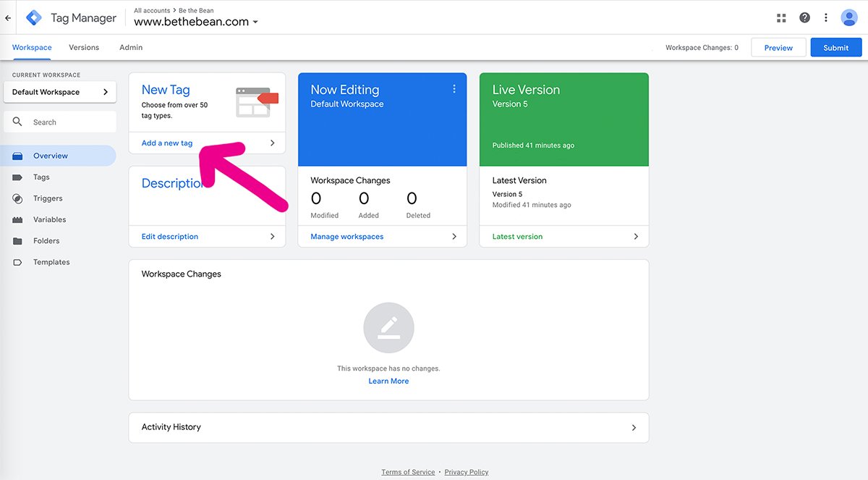Open the header three-dot options menu
Viewport: 868px width, 480px height.
tap(826, 17)
